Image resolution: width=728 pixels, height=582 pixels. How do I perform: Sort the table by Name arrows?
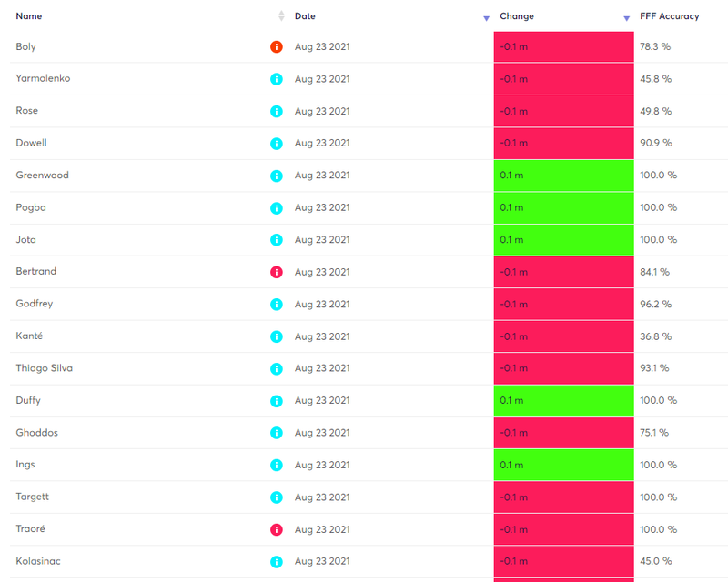pos(281,16)
